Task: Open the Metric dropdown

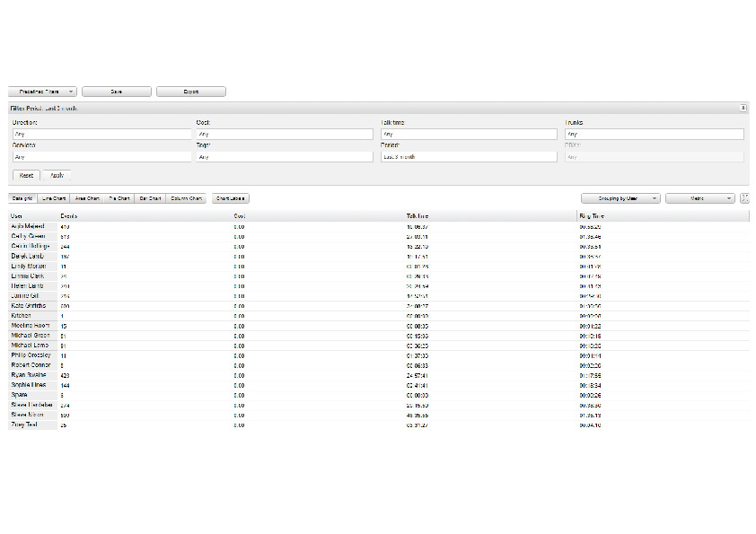Action: (x=699, y=198)
